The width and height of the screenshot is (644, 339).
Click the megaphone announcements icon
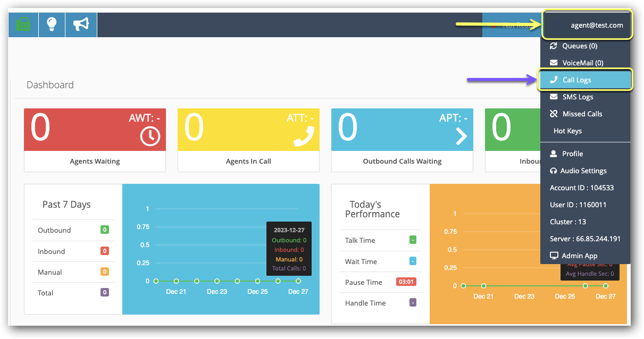pyautogui.click(x=81, y=24)
